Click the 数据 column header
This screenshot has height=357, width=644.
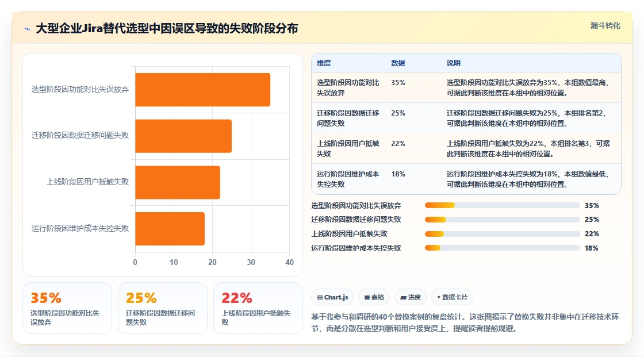(x=398, y=63)
